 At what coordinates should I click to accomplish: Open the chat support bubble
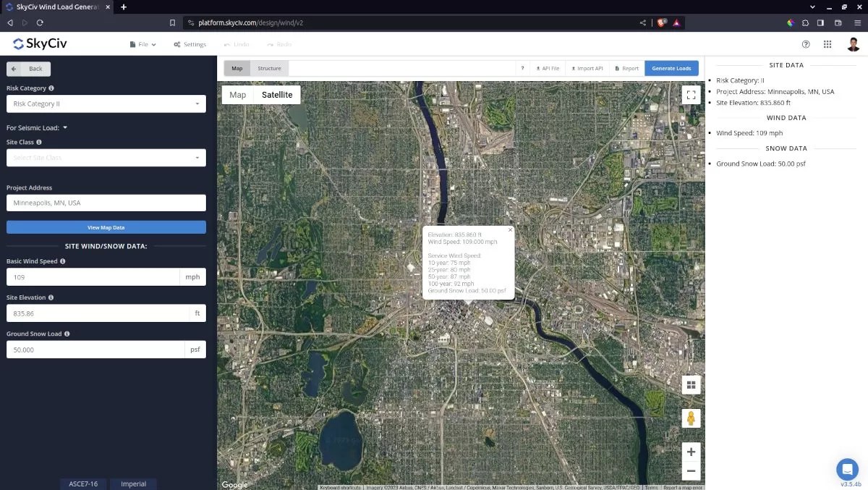(846, 469)
